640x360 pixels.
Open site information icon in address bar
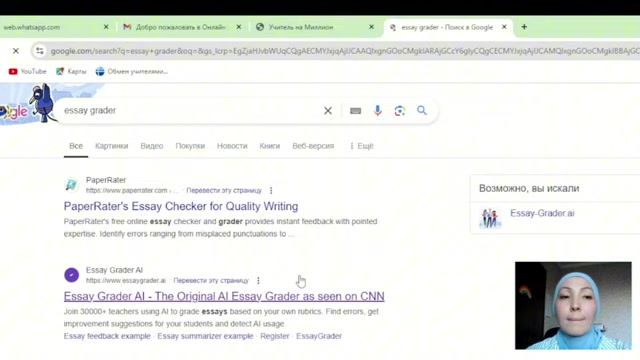[x=40, y=51]
